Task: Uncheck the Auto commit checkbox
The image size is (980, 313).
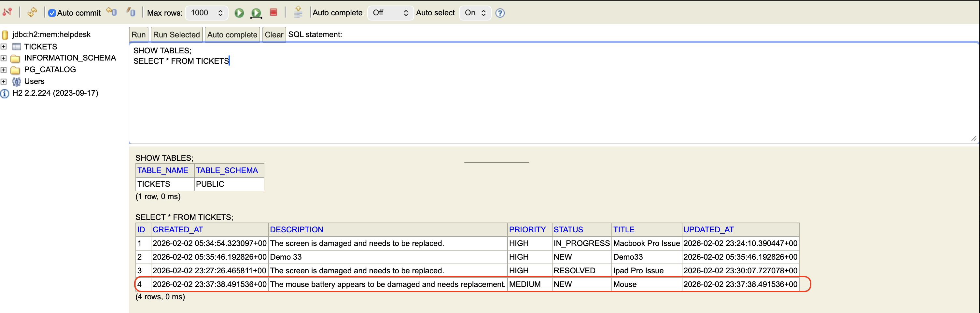Action: coord(52,13)
